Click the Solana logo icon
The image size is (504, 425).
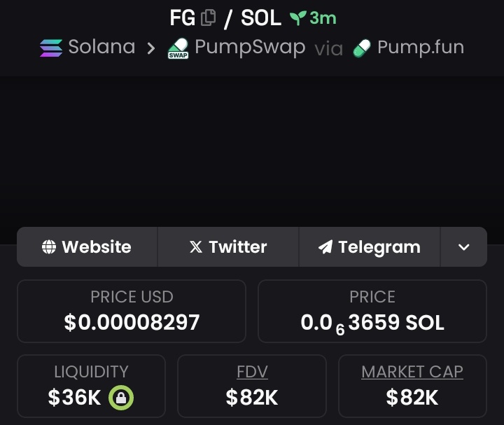pyautogui.click(x=51, y=48)
